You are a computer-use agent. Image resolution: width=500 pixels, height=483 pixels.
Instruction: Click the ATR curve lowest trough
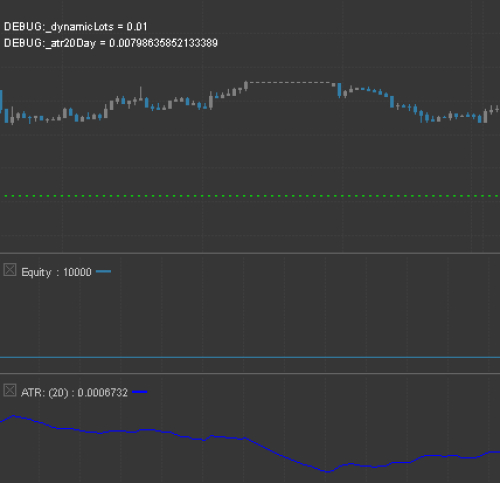(327, 471)
